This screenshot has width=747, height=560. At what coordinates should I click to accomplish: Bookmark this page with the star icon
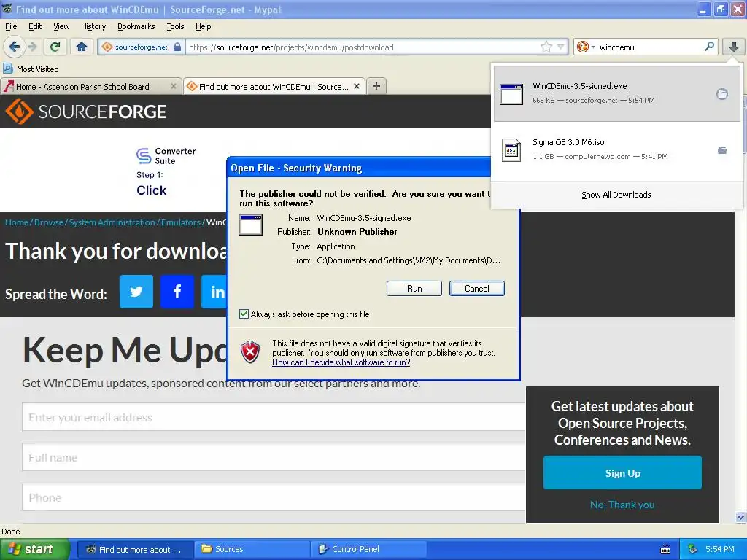click(x=546, y=47)
